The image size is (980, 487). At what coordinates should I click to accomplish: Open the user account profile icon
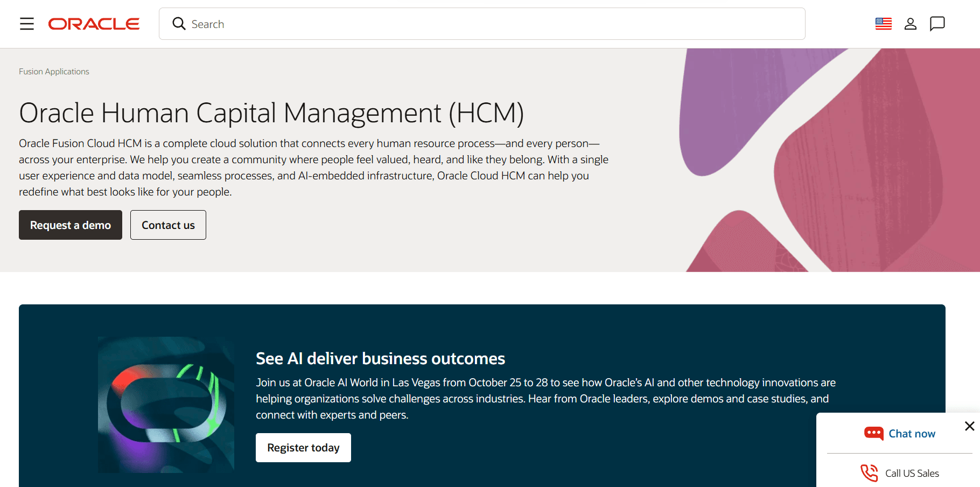[911, 24]
